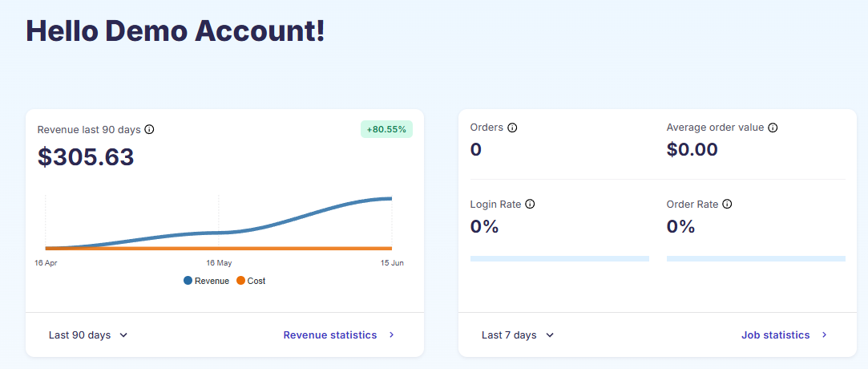Viewport: 868px width, 369px height.
Task: Open info icon beside Revenue last 90 days
Action: (x=149, y=130)
